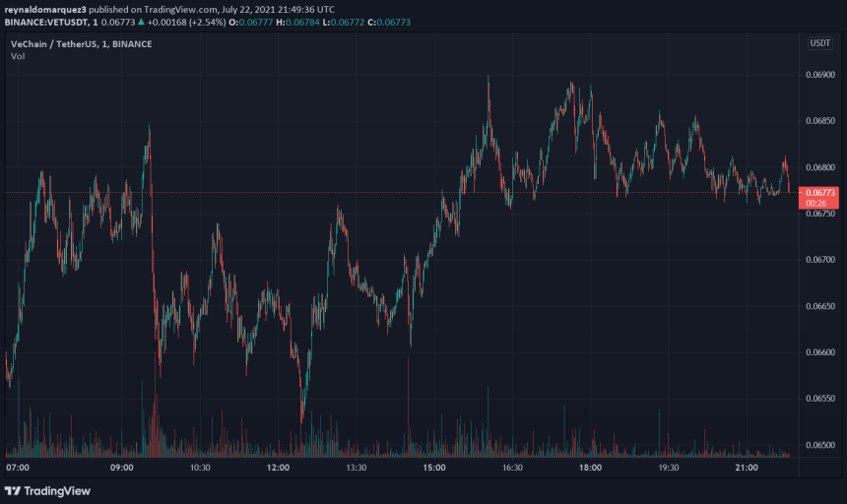The width and height of the screenshot is (847, 504).
Task: Open the USDT currency selector
Action: coord(819,43)
